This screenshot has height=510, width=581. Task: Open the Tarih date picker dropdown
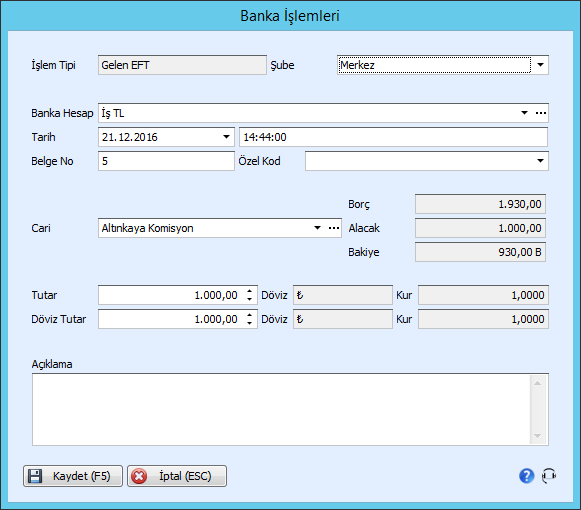[x=226, y=137]
